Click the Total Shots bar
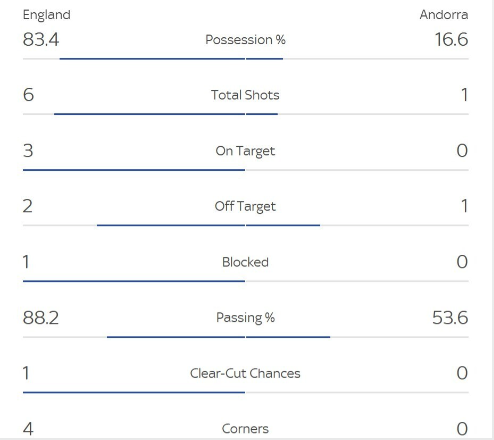This screenshot has width=494, height=440. tap(246, 114)
